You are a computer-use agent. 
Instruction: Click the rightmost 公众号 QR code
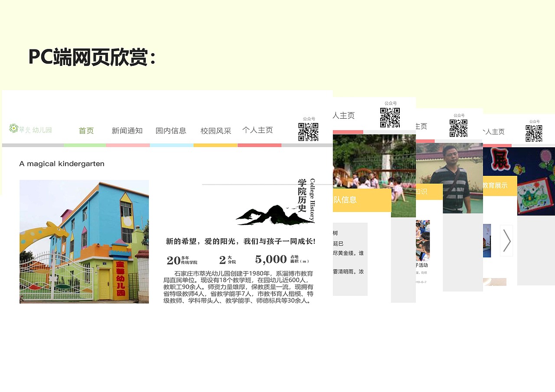coord(534,134)
